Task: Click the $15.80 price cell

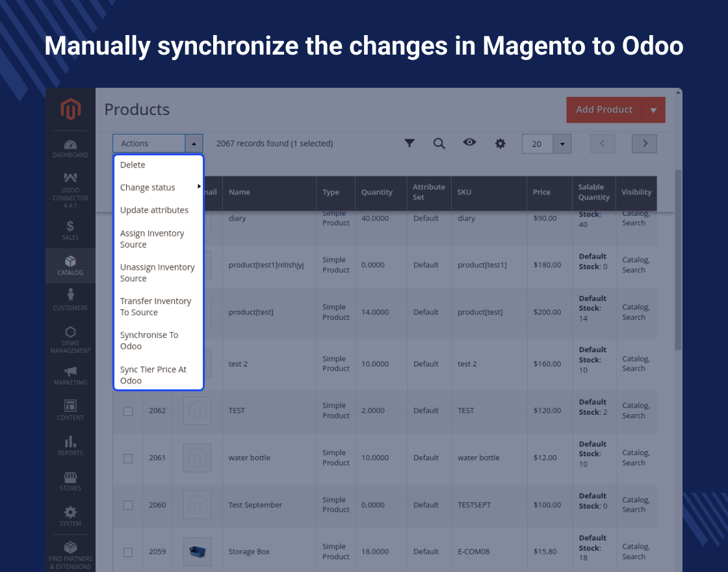Action: (545, 552)
